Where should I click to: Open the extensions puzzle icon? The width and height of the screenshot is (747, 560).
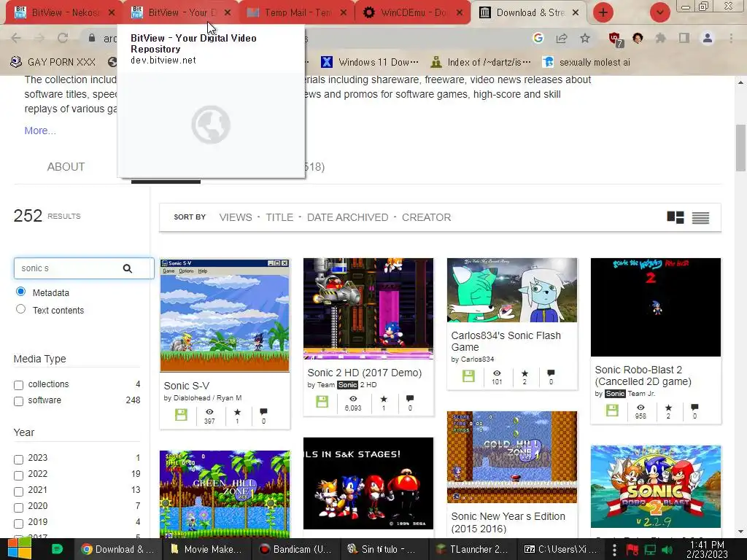coord(660,38)
